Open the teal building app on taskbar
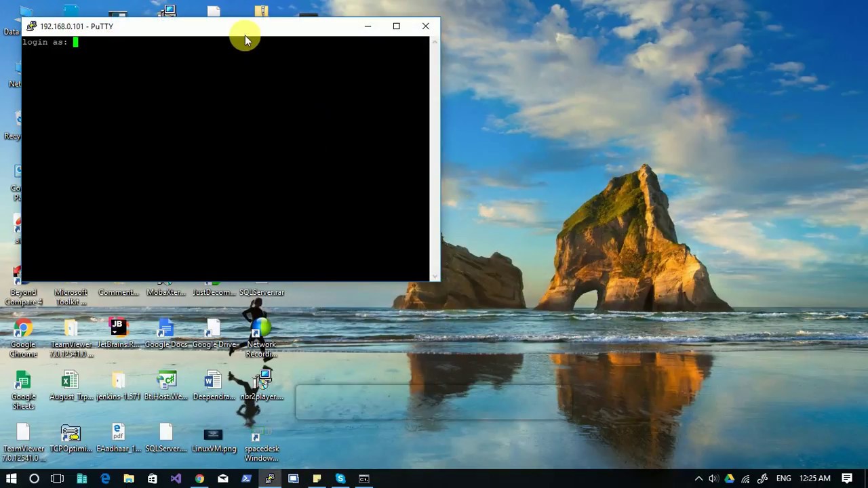Image resolution: width=868 pixels, height=488 pixels. (x=81, y=479)
